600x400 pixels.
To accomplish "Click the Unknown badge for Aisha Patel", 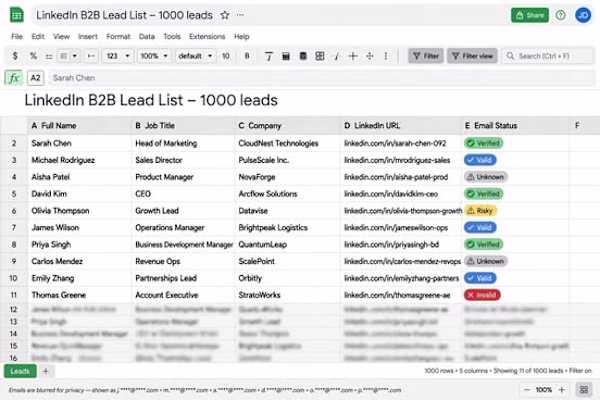I will [x=486, y=177].
